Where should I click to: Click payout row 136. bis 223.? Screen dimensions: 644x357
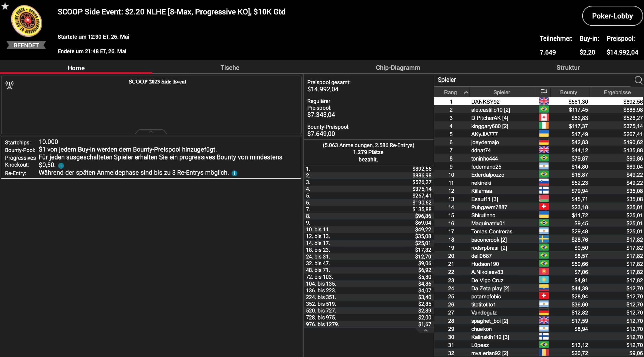click(x=369, y=290)
